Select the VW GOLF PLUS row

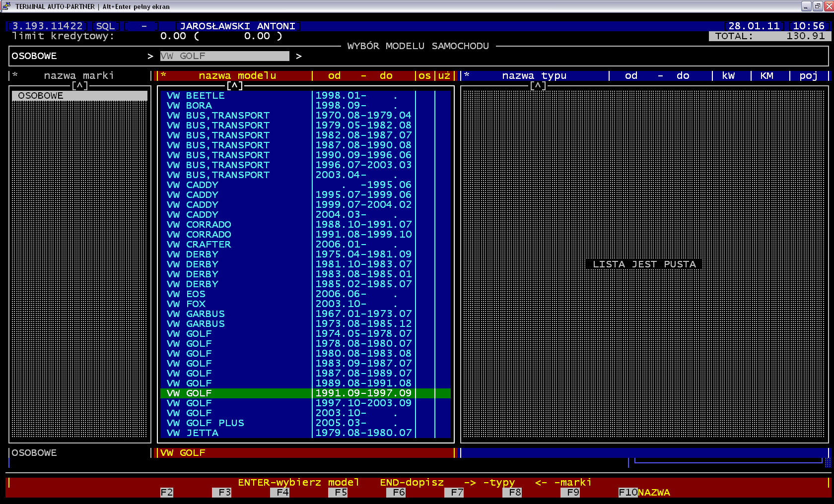[x=305, y=423]
